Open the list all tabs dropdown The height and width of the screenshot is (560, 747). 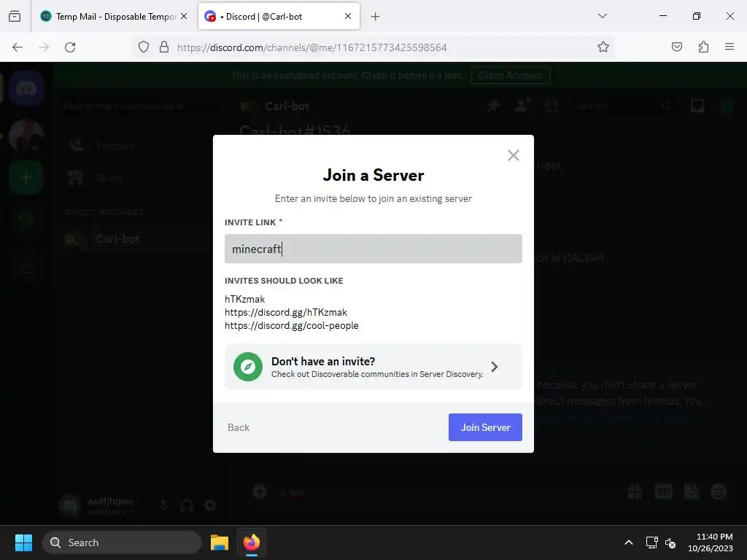click(x=602, y=16)
